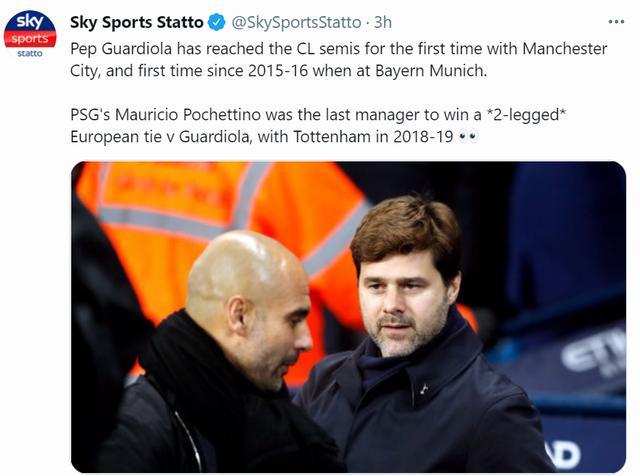This screenshot has height=476, width=640.
Task: Open the Sky Sports Statto profile avatar
Action: tap(30, 34)
